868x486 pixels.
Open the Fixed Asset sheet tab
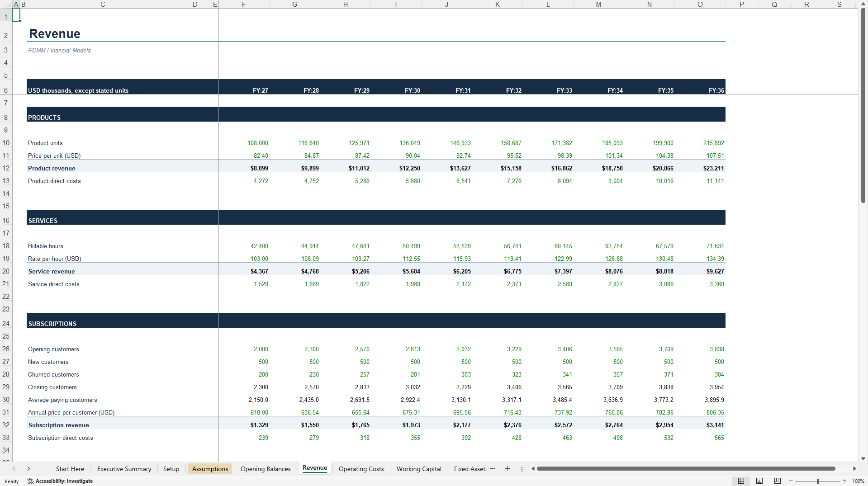470,469
